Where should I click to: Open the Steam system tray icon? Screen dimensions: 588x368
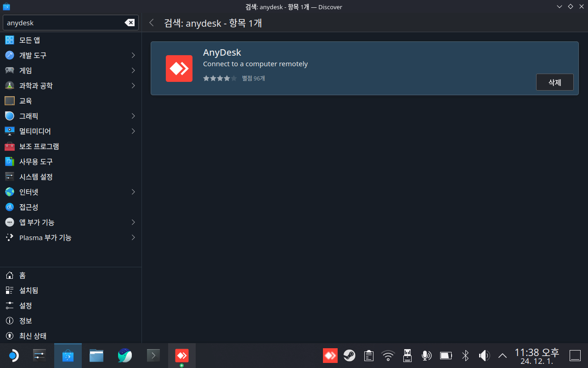click(349, 356)
